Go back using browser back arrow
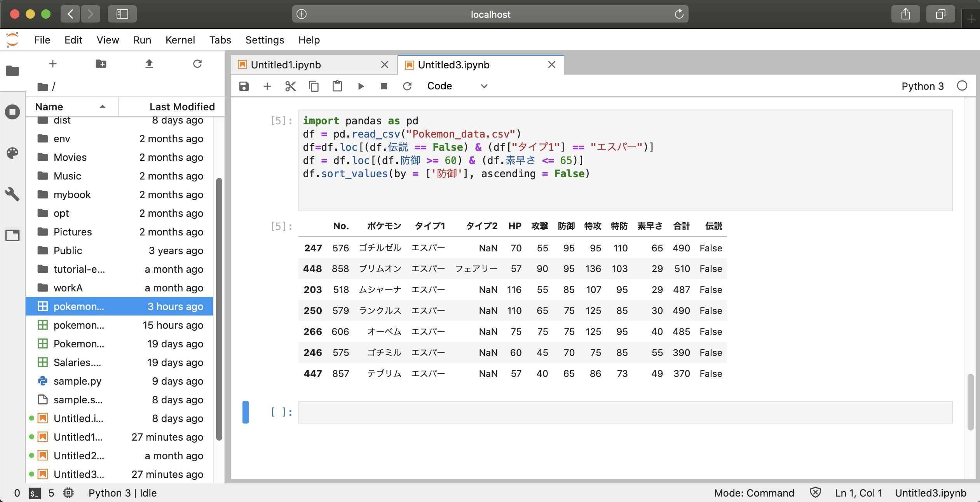980x502 pixels. (70, 14)
